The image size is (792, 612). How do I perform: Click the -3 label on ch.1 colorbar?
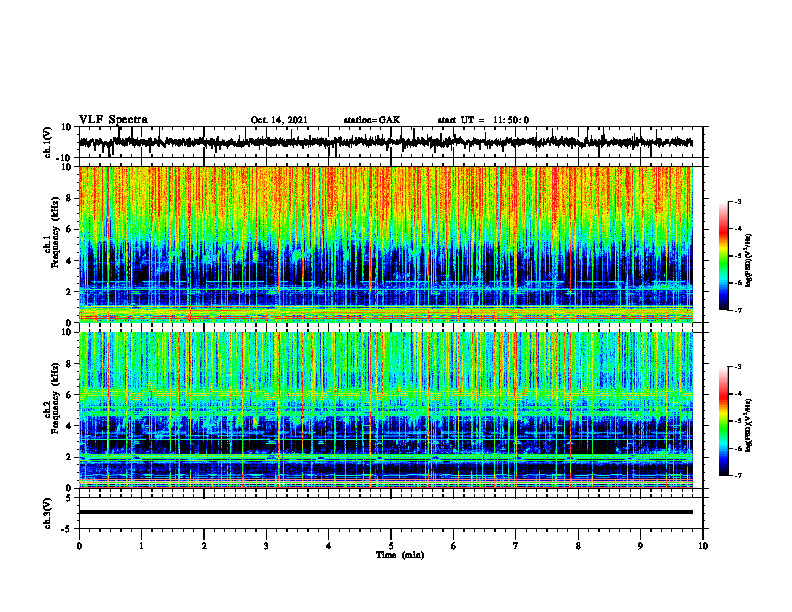click(737, 202)
